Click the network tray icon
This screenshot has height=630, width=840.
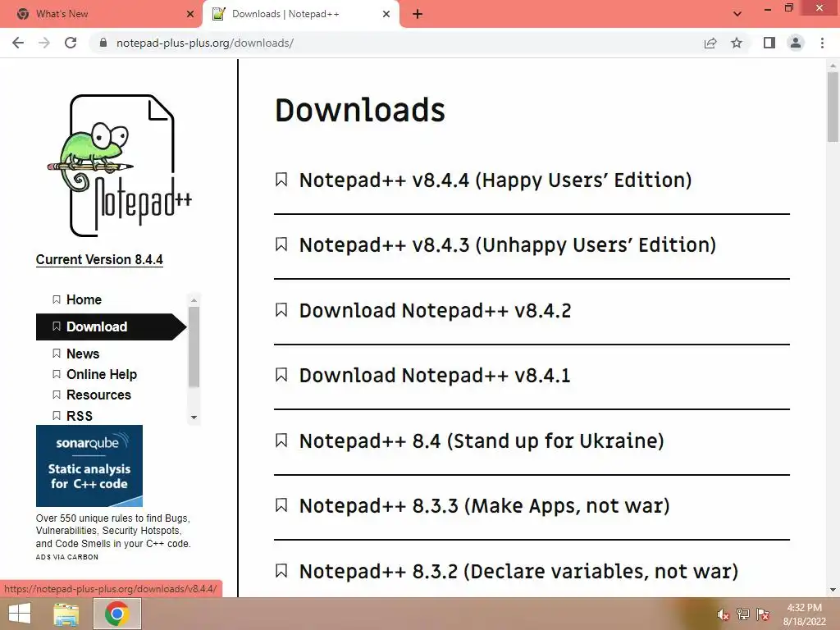743,614
